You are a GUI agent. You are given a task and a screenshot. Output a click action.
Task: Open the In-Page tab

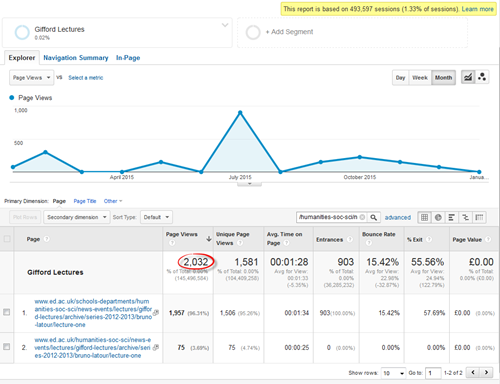(x=128, y=58)
